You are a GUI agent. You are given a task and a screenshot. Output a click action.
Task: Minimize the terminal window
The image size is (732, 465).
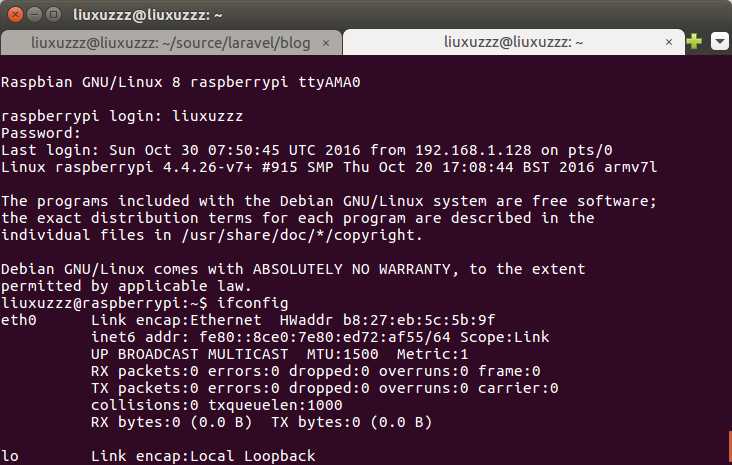(35, 14)
